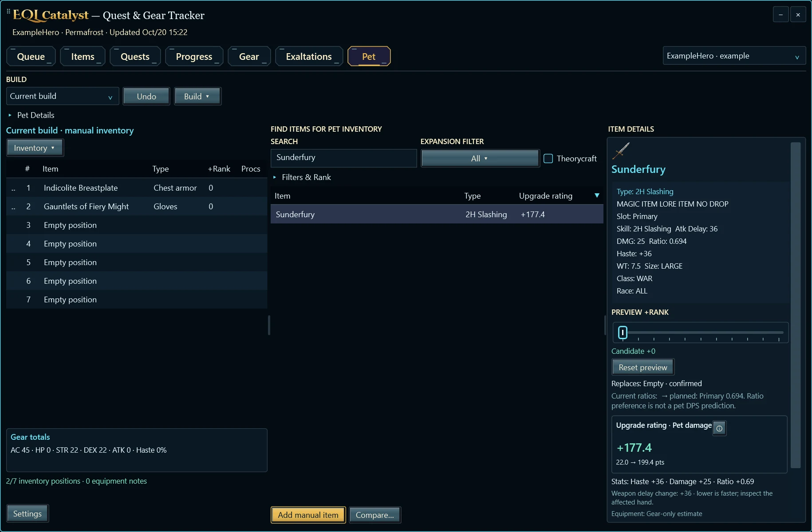Select Empty position row number 3
Viewport: 812px width, 532px height.
(137, 225)
